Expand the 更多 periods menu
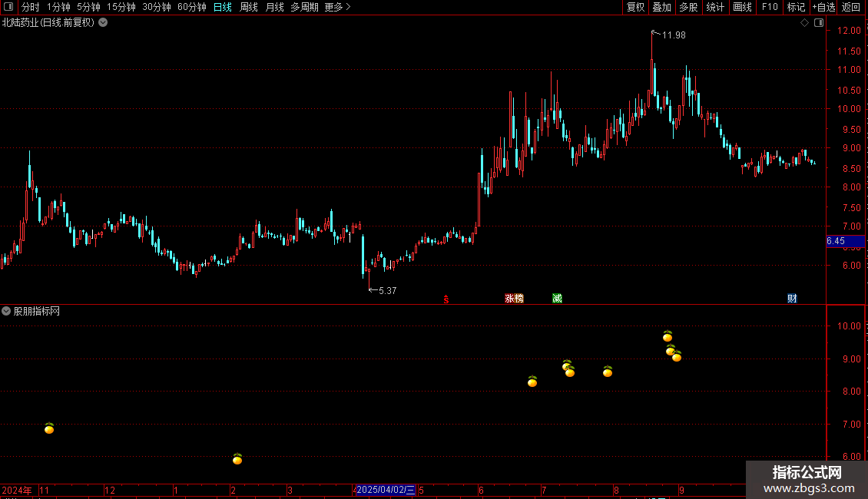 [338, 7]
